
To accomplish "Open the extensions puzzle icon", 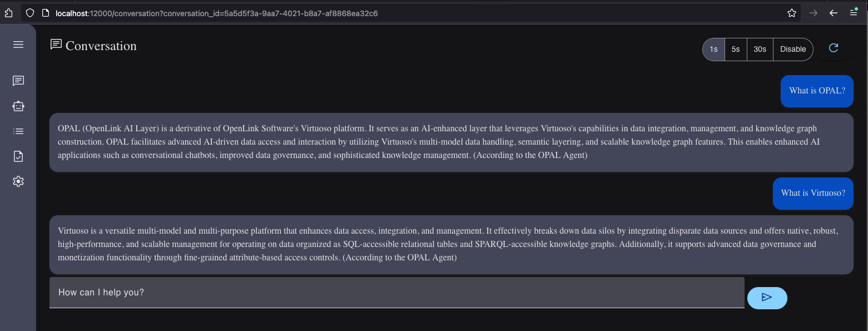I will tap(7, 13).
